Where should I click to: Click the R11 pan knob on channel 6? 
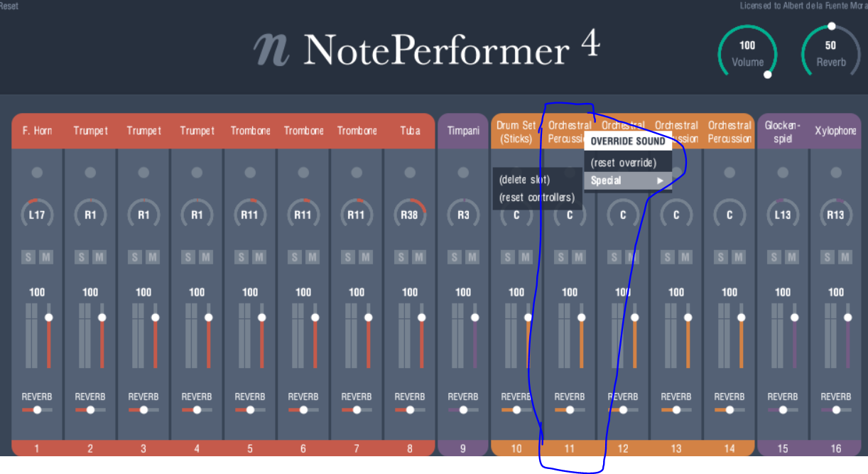tap(303, 214)
